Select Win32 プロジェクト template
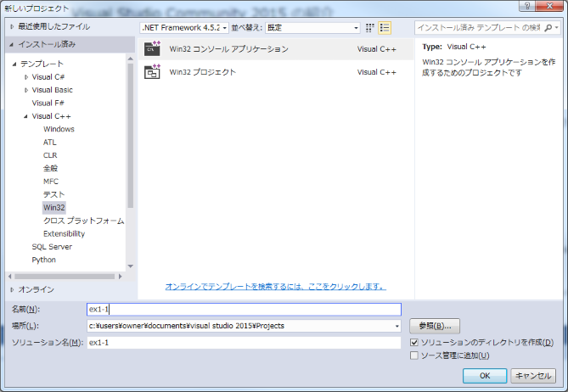Screen dimensions: 568x392 [x=276, y=72]
